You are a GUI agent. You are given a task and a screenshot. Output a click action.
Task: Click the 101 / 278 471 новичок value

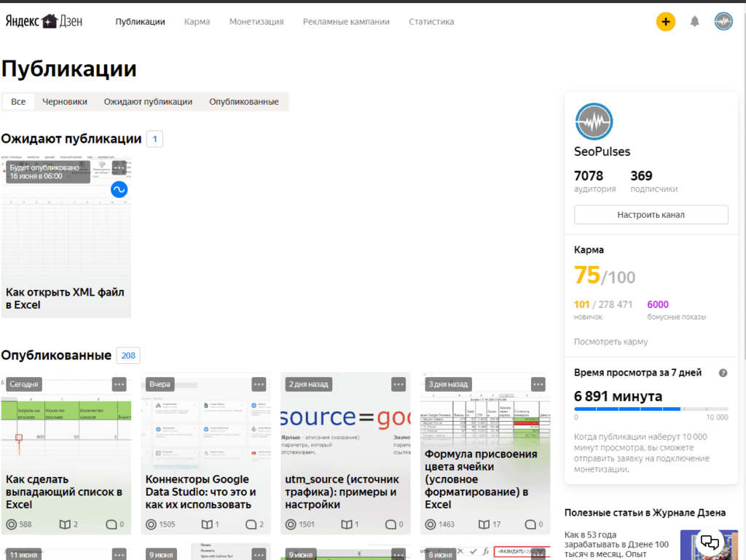[x=602, y=310]
